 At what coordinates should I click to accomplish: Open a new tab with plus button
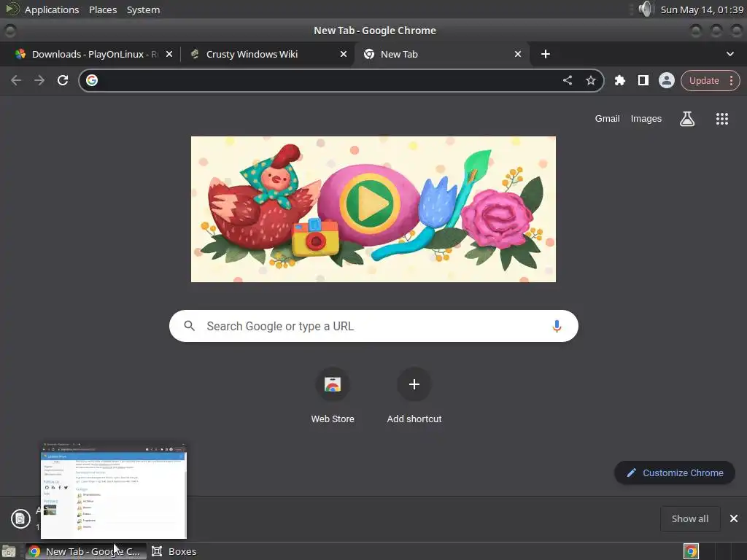coord(546,54)
